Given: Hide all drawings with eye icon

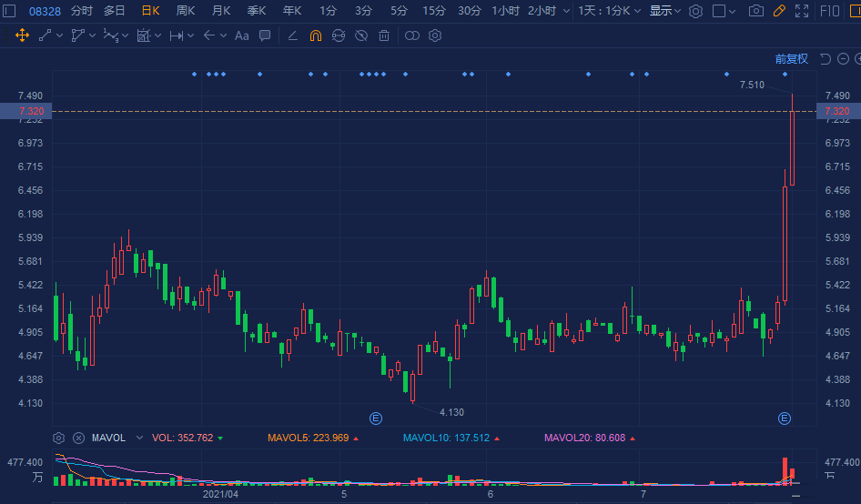Looking at the screenshot, I should coord(360,35).
